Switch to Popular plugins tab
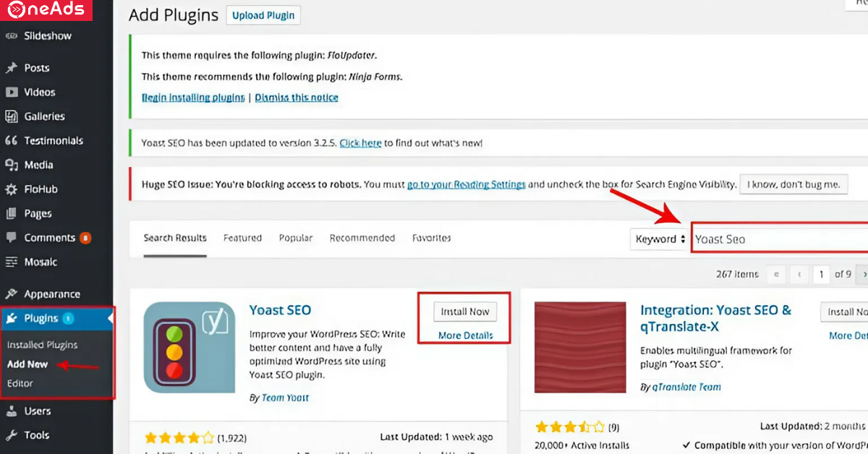868x454 pixels. click(296, 238)
